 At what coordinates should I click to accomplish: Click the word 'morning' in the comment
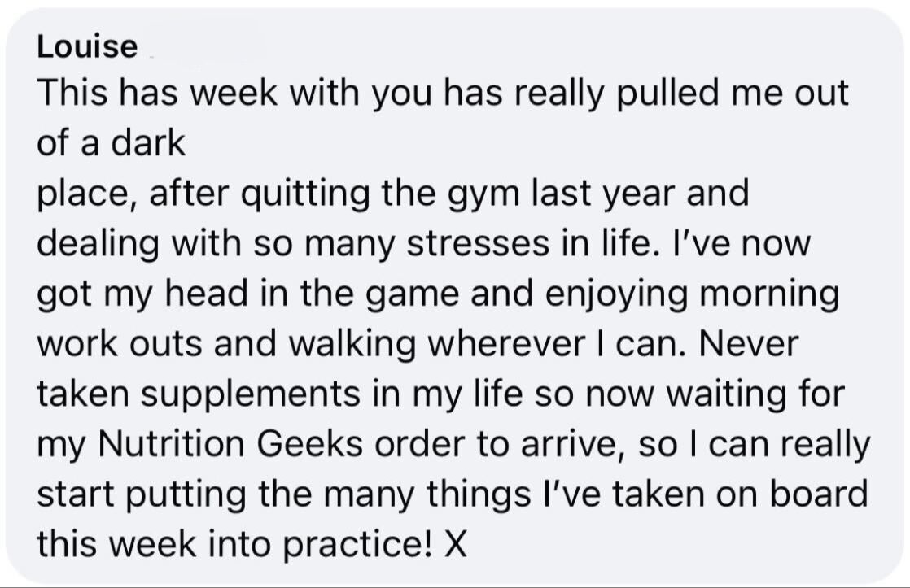[768, 296]
